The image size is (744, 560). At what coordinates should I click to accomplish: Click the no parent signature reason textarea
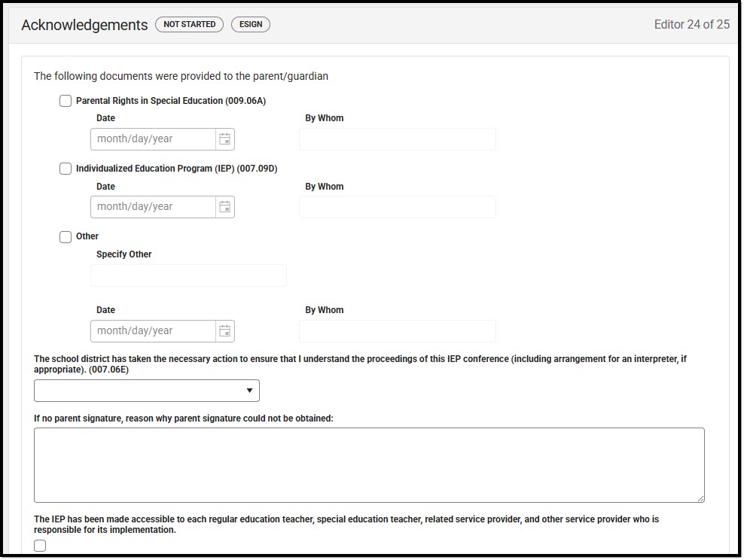coord(369,465)
